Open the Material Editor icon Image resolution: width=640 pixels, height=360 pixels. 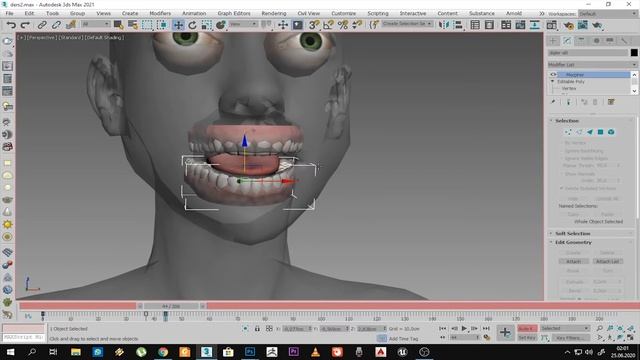(551, 25)
